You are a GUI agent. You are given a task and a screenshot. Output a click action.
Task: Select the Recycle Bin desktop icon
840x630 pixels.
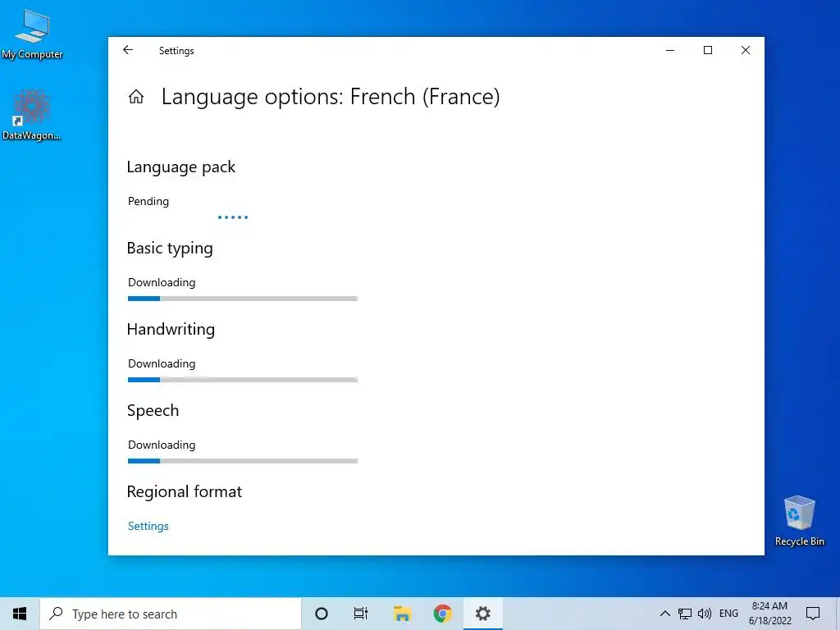(x=799, y=521)
